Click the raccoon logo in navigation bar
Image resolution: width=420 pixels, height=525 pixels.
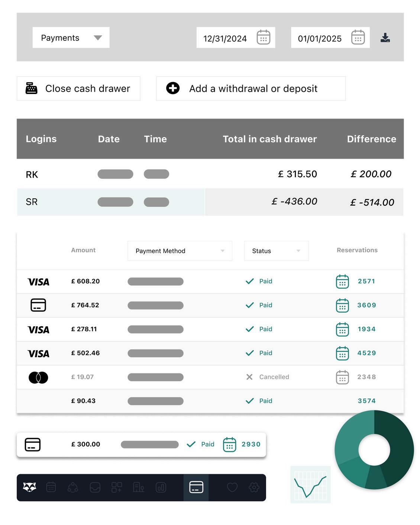point(30,487)
